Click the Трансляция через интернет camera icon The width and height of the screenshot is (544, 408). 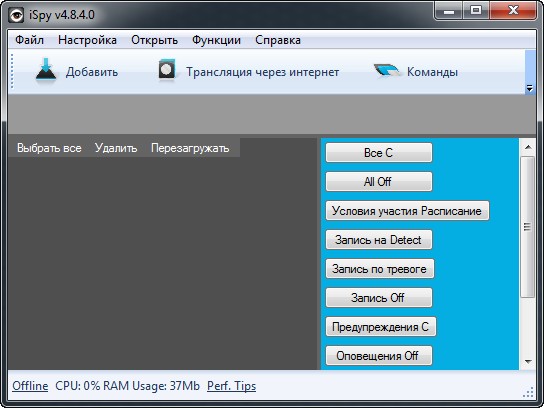(x=167, y=69)
